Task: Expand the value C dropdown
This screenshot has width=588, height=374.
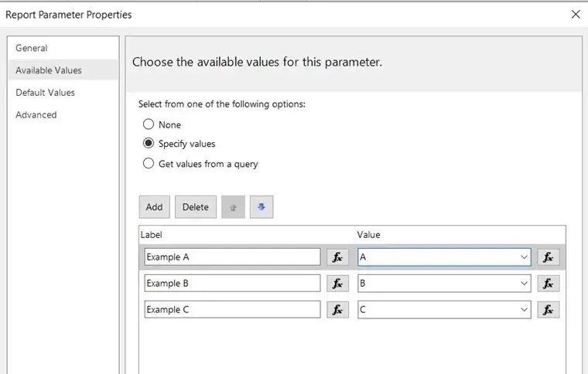Action: click(x=524, y=310)
